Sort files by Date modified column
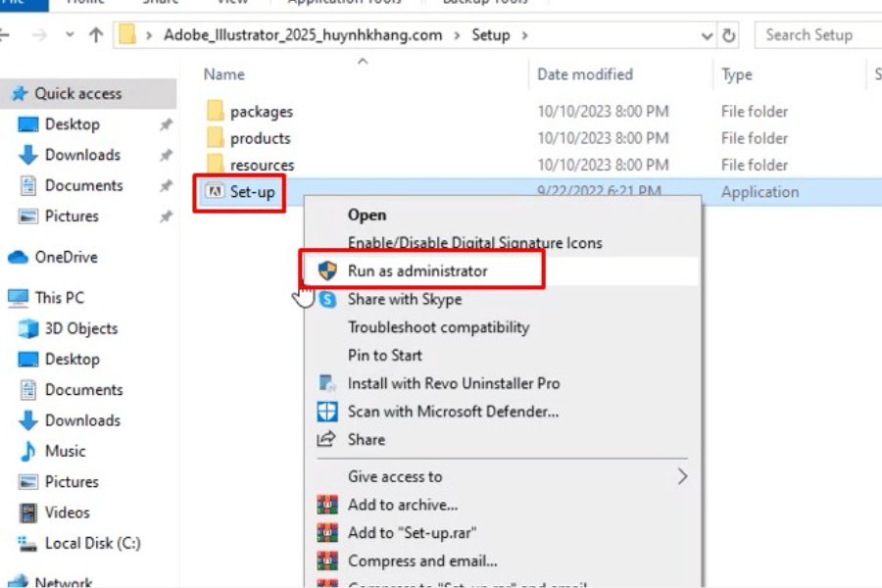Viewport: 882px width, 588px height. pyautogui.click(x=585, y=74)
